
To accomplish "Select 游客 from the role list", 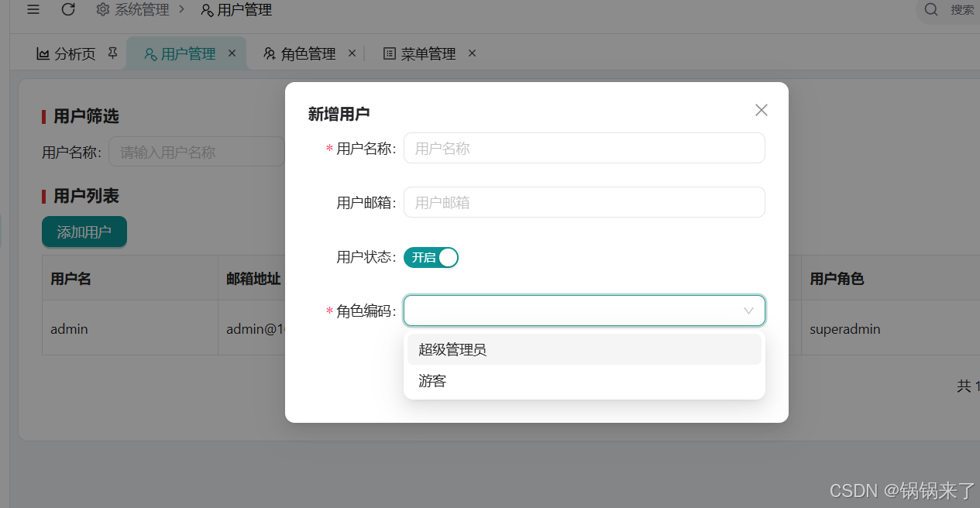I will 432,380.
